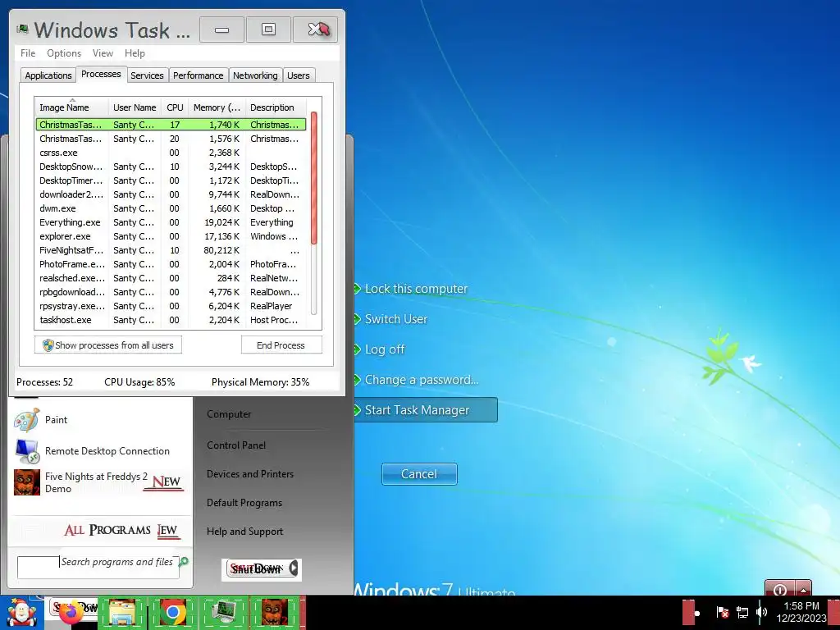
Task: Open Windows Explorer folder taskbar icon
Action: coord(122,612)
